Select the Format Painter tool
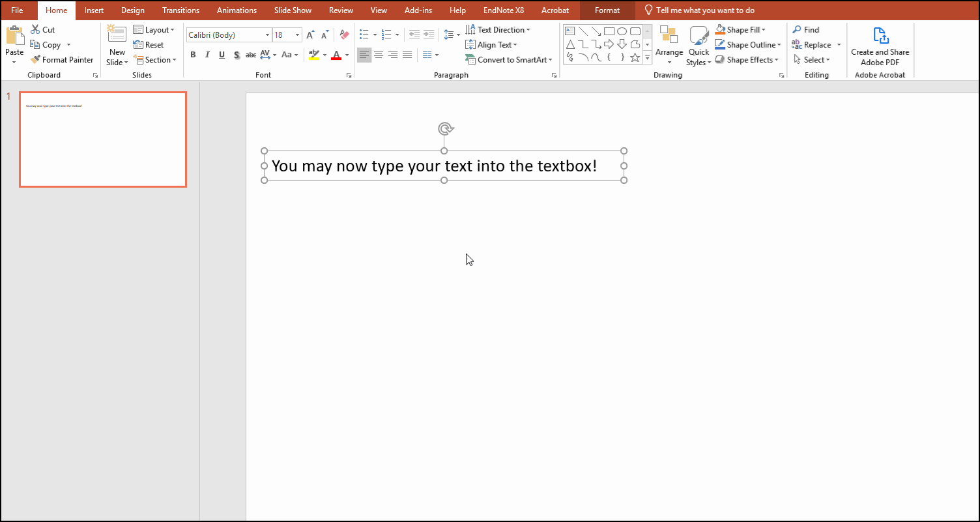Viewport: 980px width, 522px height. click(x=62, y=59)
